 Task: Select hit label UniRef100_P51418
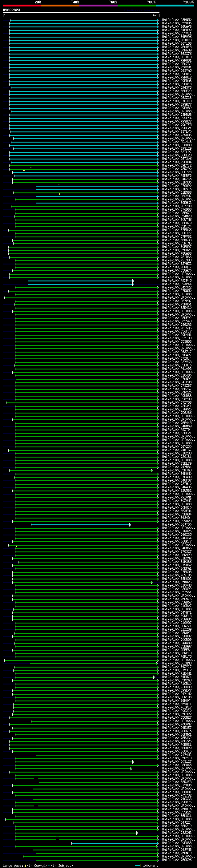click(x=176, y=142)
